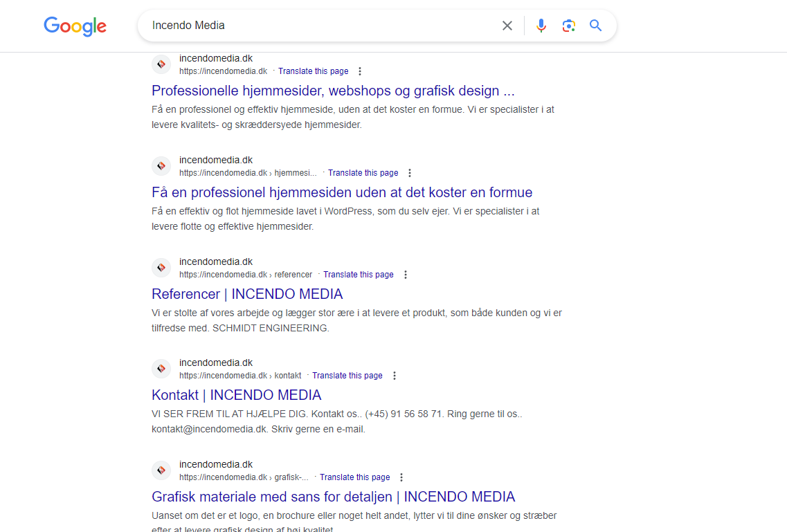Click favicon of the Referencer result
The image size is (787, 532).
coord(161,268)
